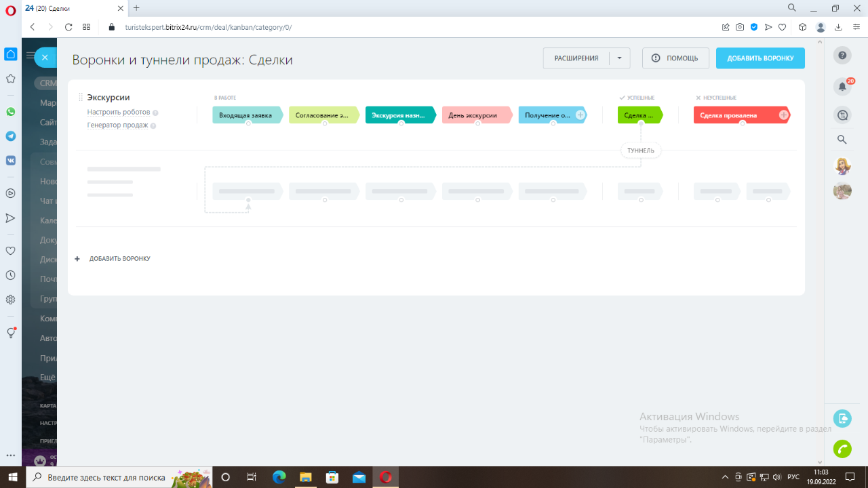868x488 pixels.
Task: Open history clock in Opera sidebar
Action: click(x=10, y=275)
